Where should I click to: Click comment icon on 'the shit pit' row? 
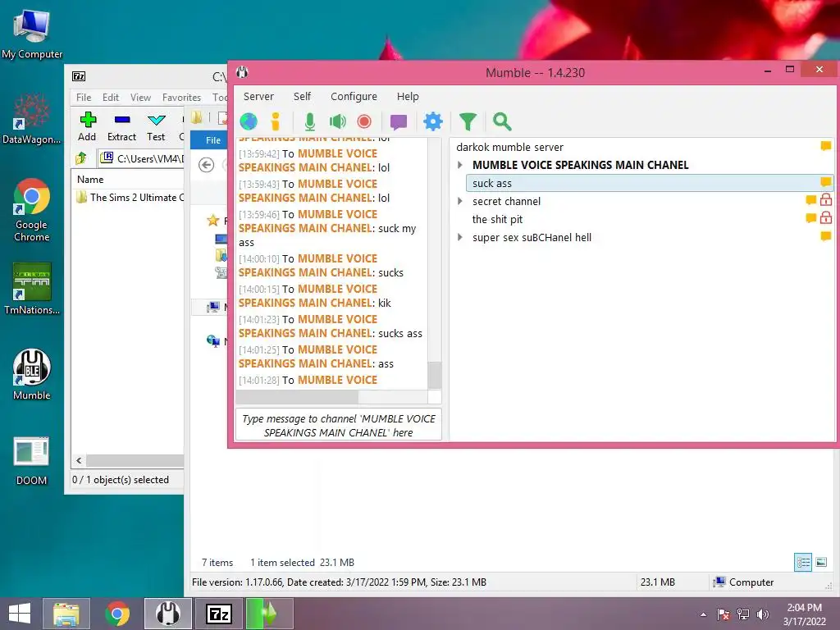(811, 218)
